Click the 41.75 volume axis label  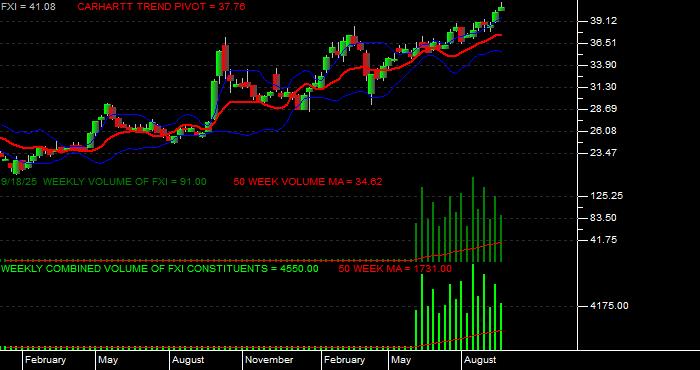pos(603,240)
